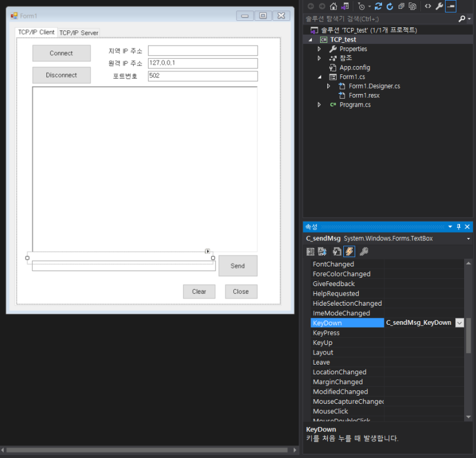Select the 솔루션 'TCP_test' solution row

pos(369,30)
